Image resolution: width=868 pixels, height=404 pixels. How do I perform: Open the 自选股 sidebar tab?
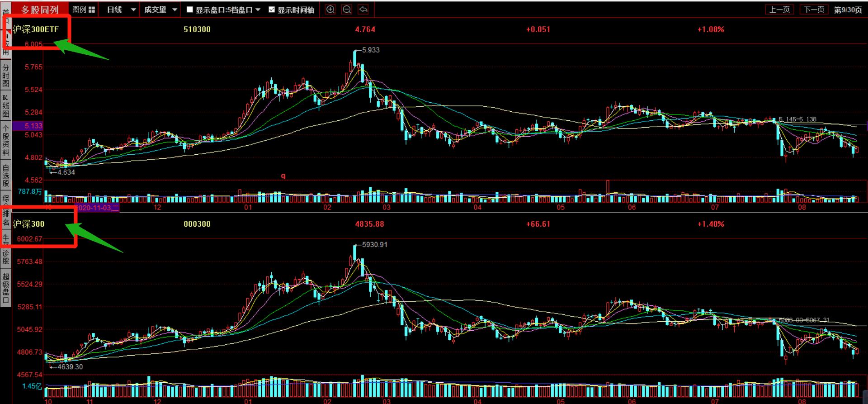(5, 176)
